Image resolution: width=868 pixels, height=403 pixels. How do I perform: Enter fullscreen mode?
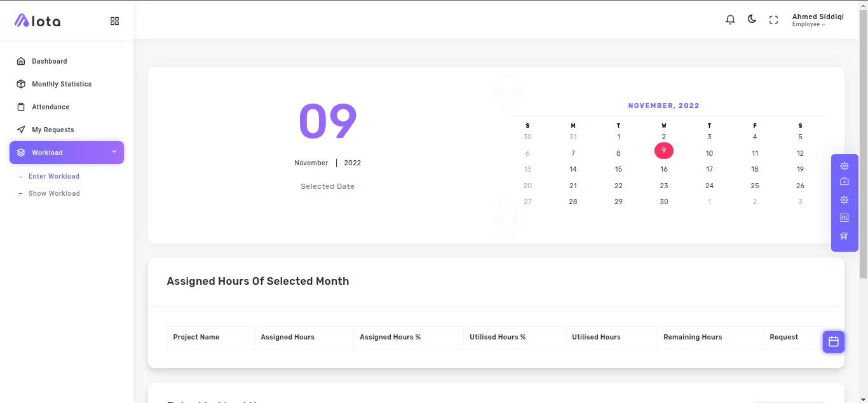(x=773, y=20)
